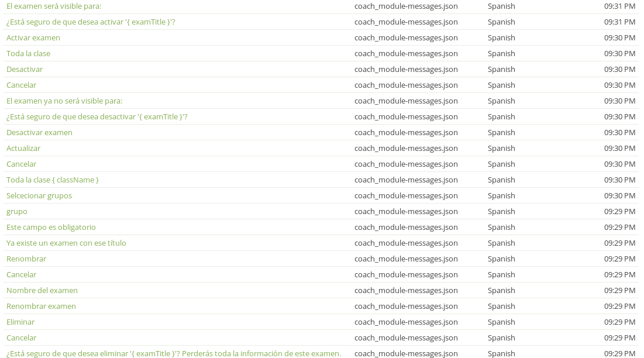Click 09:29 PM time in 'Nombre del examen' row

(x=620, y=291)
